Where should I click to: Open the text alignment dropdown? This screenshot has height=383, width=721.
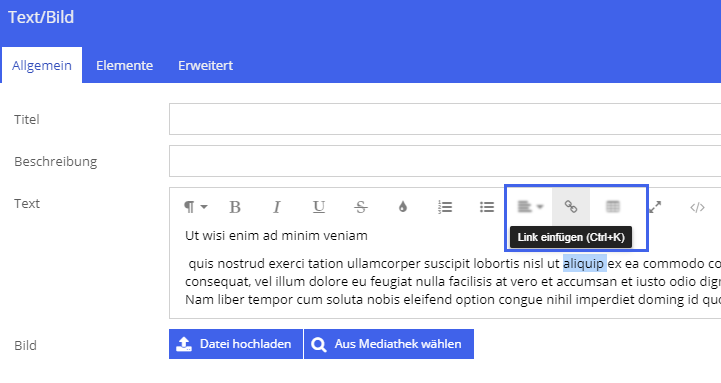coord(530,207)
